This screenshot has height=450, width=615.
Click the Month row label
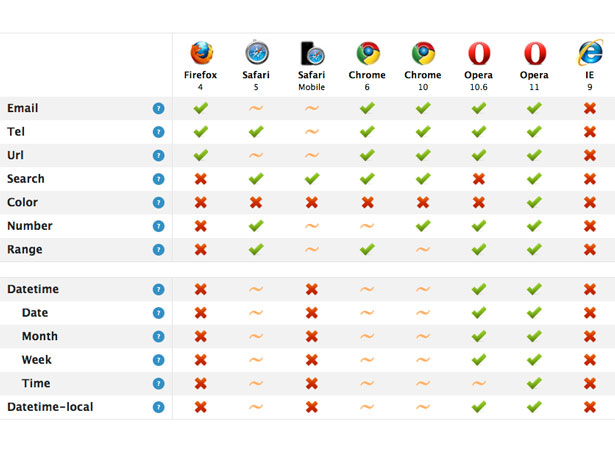pyautogui.click(x=40, y=336)
